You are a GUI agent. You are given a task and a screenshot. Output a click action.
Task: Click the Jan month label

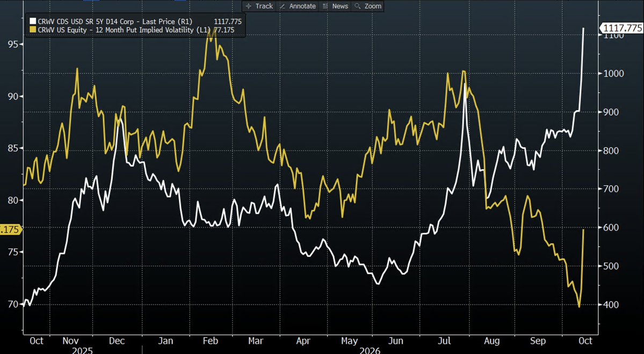click(x=165, y=341)
